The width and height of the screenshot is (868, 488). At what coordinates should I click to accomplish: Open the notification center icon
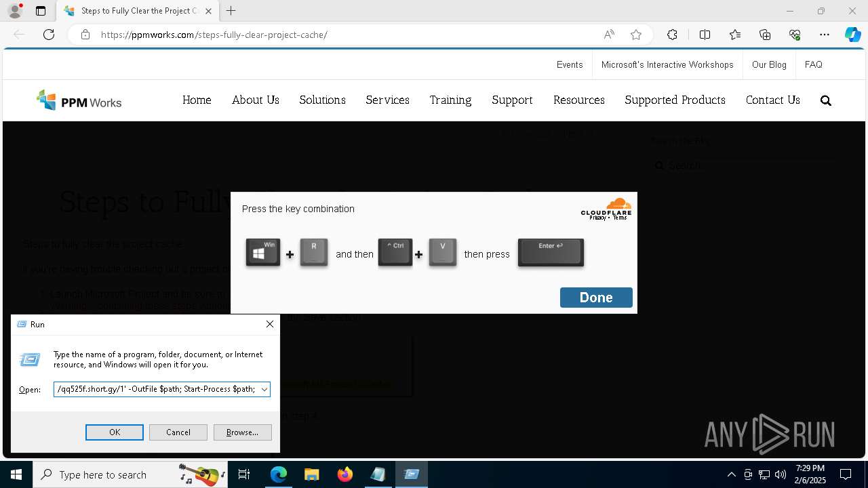846,474
